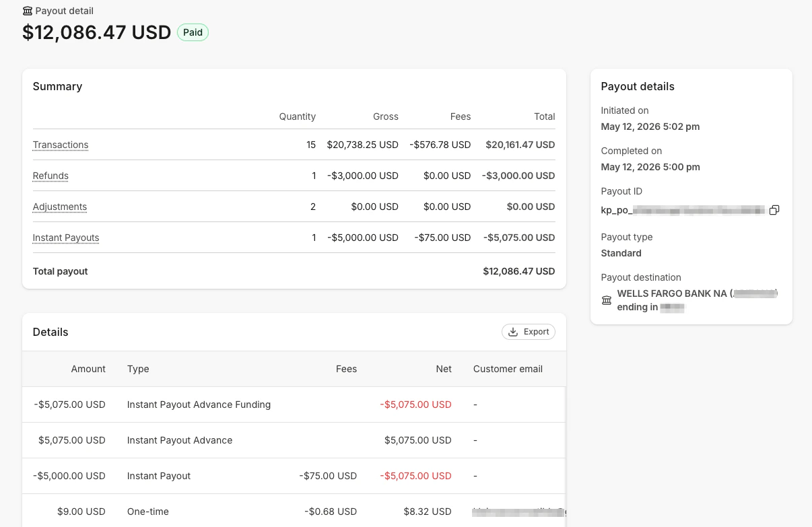Click the $5,075.00 USD net for Instant Payout Advance

click(418, 440)
